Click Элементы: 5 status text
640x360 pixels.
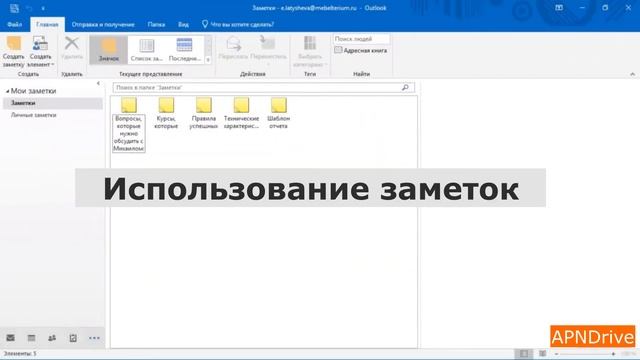coord(20,353)
